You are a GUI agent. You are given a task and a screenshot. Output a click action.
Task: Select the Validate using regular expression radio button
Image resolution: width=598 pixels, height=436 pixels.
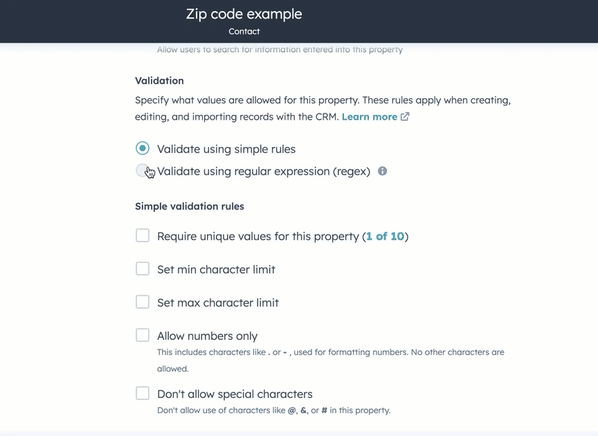pyautogui.click(x=143, y=170)
